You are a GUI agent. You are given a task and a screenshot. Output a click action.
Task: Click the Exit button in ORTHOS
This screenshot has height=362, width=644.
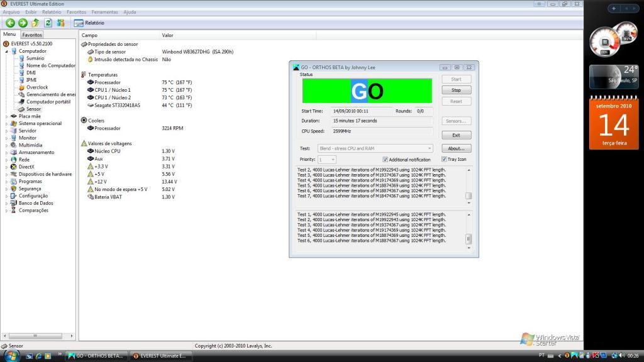point(457,135)
